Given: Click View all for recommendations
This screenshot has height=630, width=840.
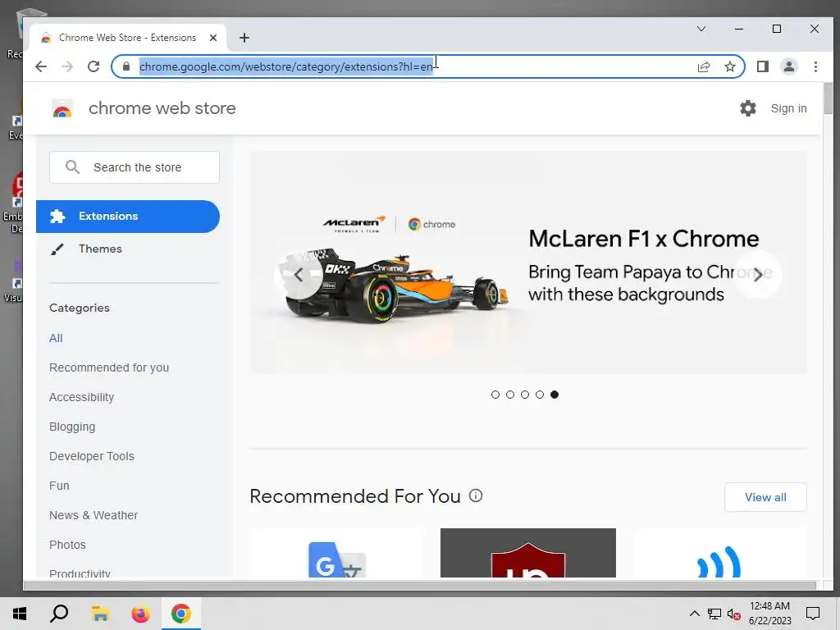Looking at the screenshot, I should (765, 497).
